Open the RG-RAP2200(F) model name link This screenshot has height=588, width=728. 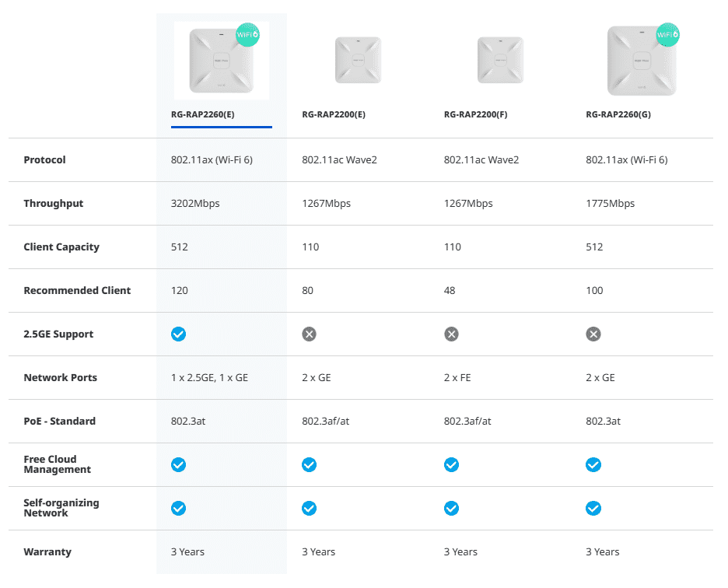click(475, 114)
